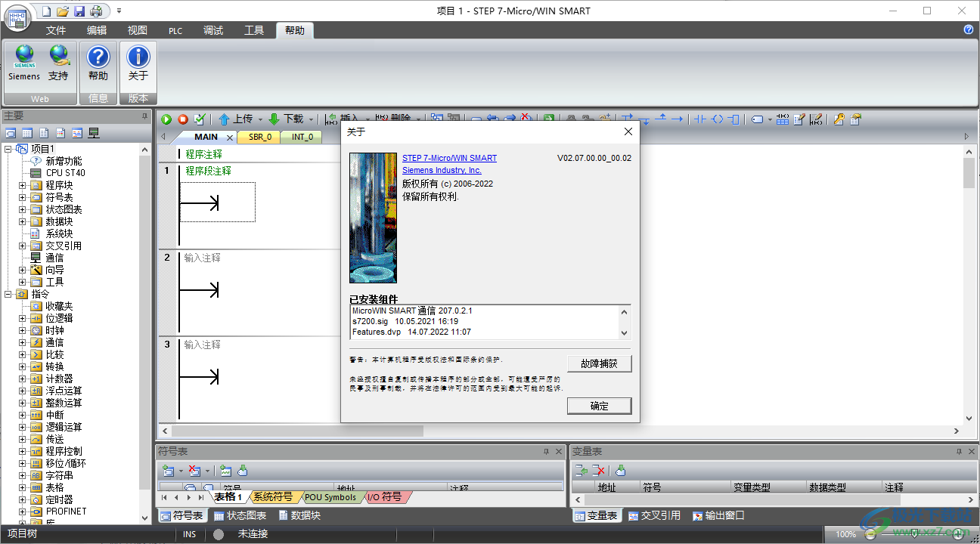Image resolution: width=980 pixels, height=544 pixels.
Task: Open the 工具 ribbon tab
Action: [x=254, y=30]
